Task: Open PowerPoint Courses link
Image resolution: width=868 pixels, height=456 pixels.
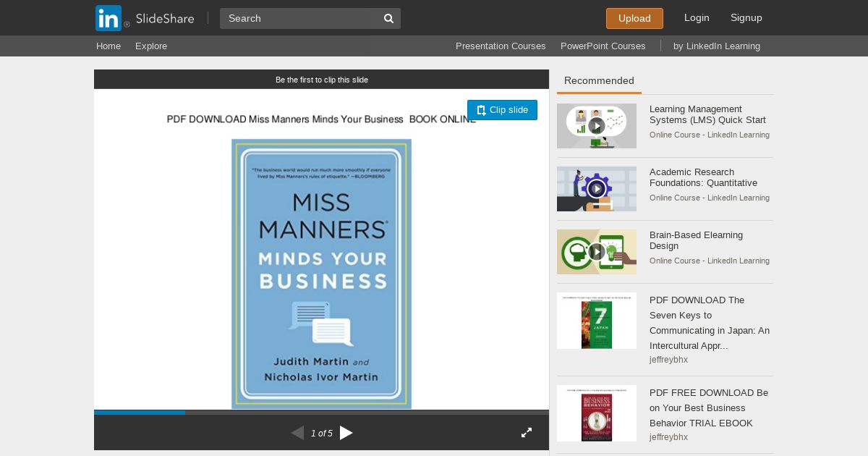Action: click(603, 46)
